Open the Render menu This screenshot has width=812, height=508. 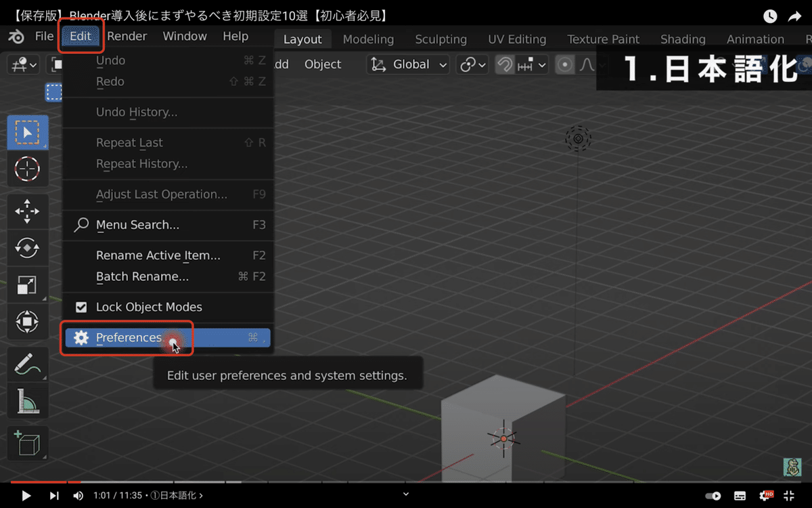click(x=127, y=37)
